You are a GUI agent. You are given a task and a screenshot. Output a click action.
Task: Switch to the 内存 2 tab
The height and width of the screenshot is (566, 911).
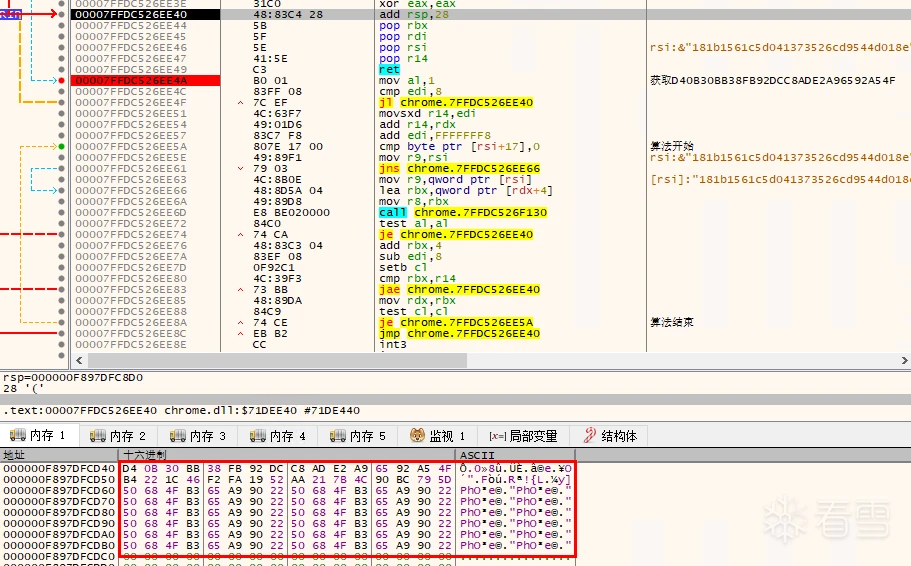coord(119,436)
